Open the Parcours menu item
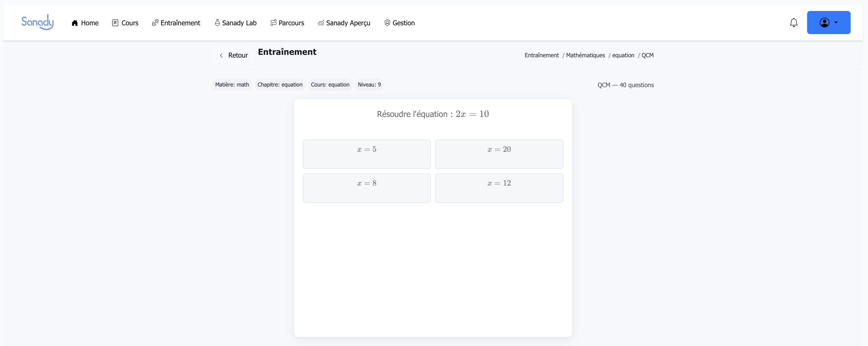 [x=291, y=23]
